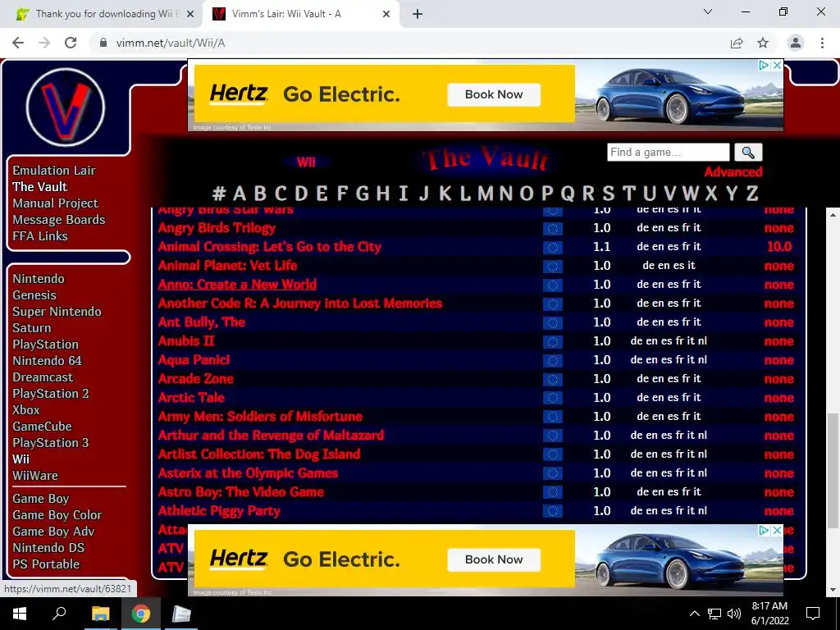The height and width of the screenshot is (630, 840).
Task: Select GameCube system in sidebar
Action: [x=43, y=427]
